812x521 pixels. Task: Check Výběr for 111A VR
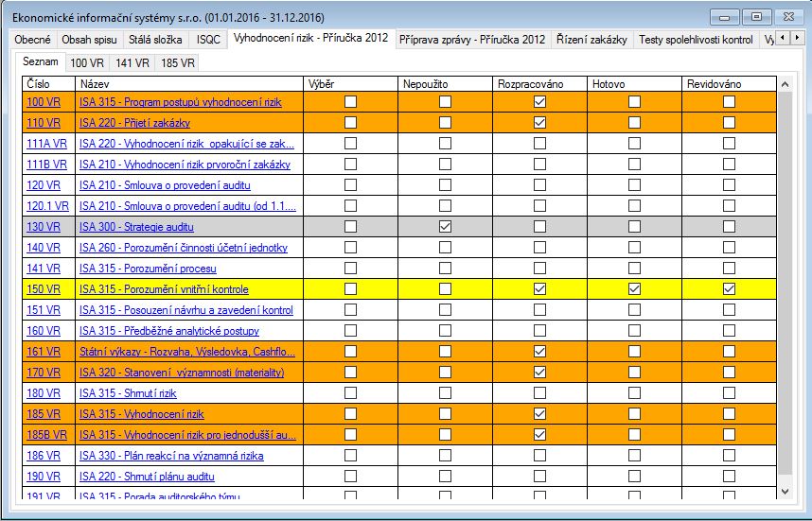tap(350, 144)
